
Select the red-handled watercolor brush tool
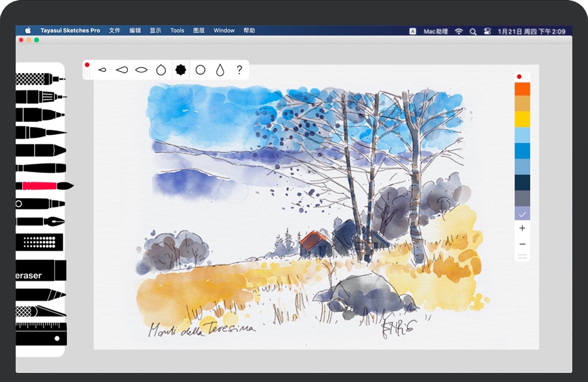(x=44, y=186)
